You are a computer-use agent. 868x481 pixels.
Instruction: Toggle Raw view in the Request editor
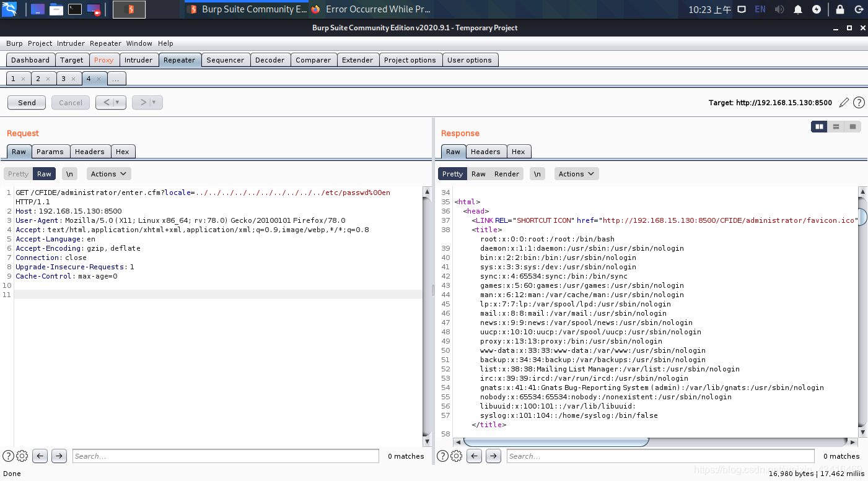[44, 174]
